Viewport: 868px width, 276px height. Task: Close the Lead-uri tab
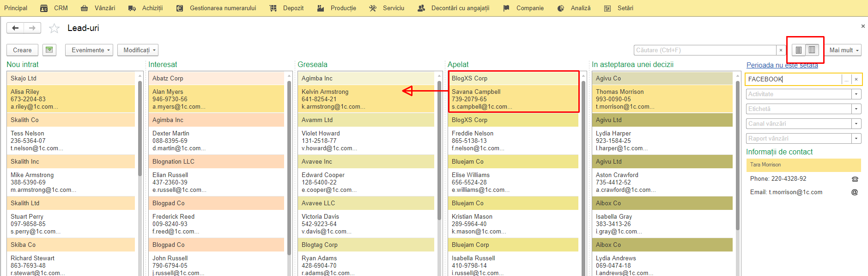point(863,26)
